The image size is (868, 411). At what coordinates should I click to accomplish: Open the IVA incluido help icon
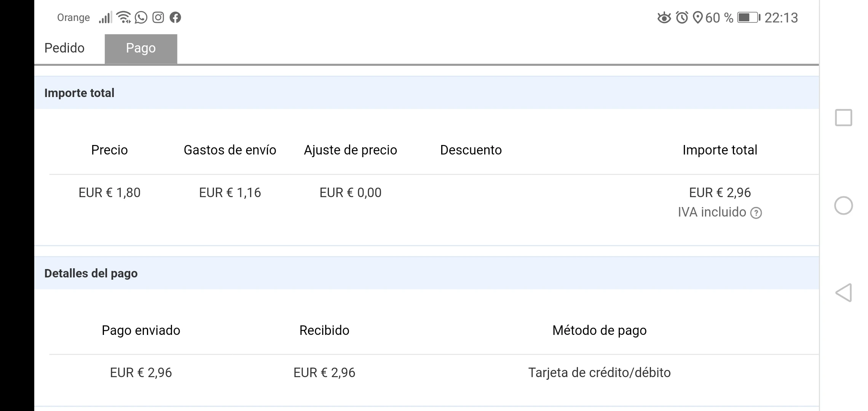click(756, 213)
